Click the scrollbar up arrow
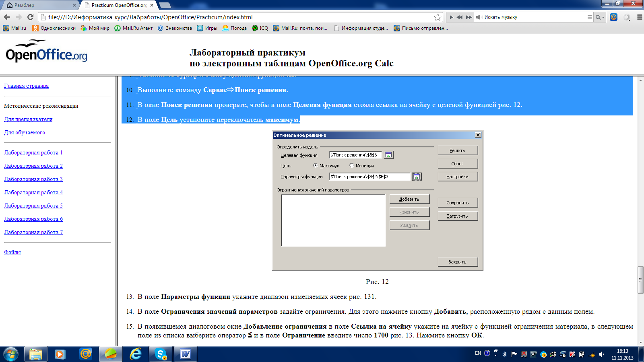The image size is (644, 362). point(640,80)
